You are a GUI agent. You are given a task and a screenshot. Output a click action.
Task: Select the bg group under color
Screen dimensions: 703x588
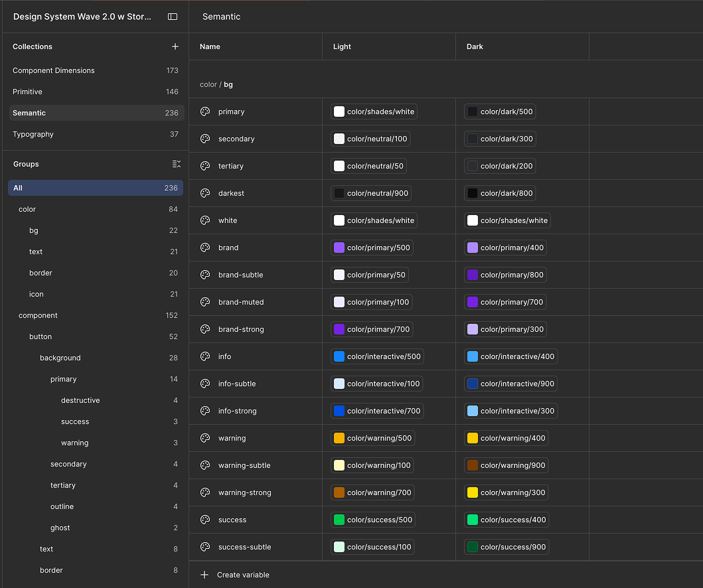[96, 230]
